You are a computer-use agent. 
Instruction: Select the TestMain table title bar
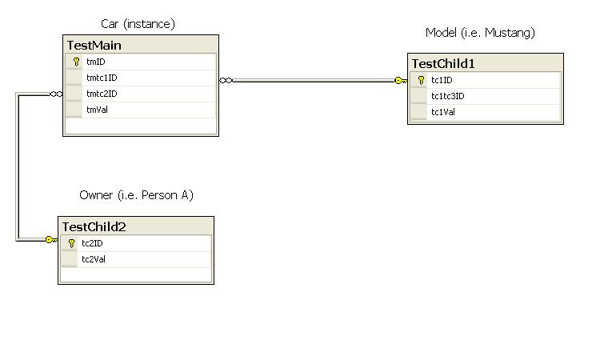tap(140, 45)
